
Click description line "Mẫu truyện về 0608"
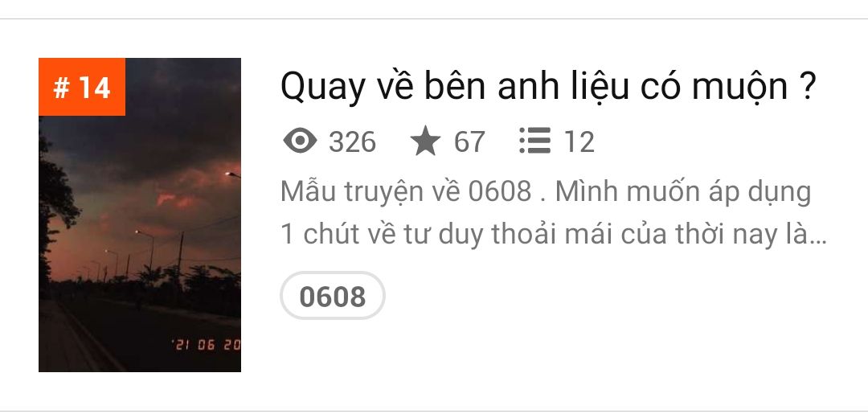(406, 191)
